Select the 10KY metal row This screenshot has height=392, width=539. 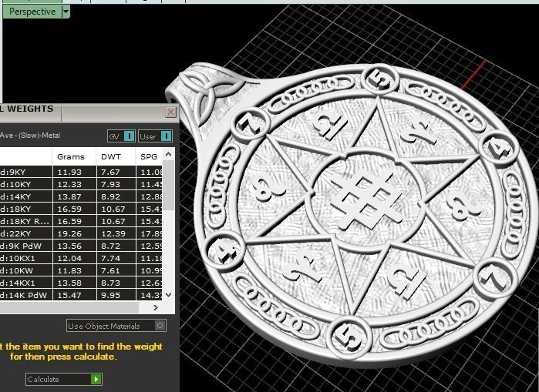pyautogui.click(x=81, y=184)
